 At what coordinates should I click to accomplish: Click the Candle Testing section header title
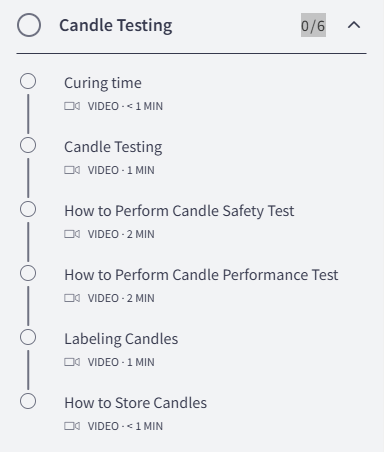coord(116,26)
